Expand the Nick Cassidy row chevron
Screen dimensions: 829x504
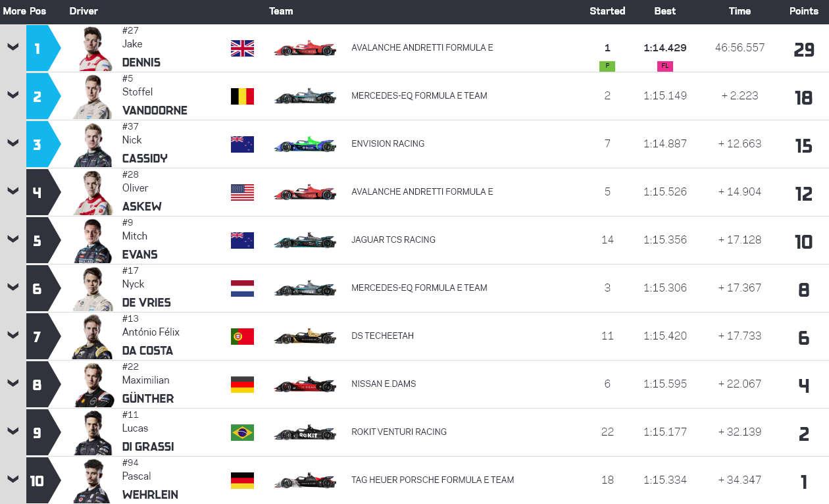(13, 143)
